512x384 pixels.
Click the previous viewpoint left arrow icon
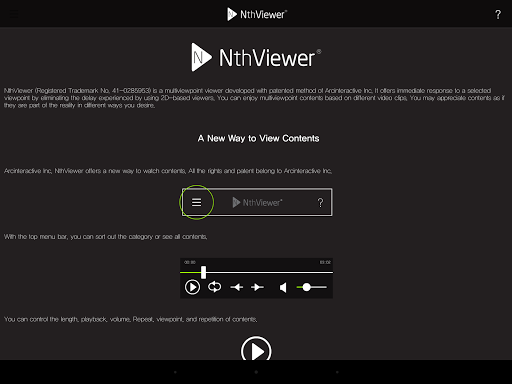[x=237, y=287]
